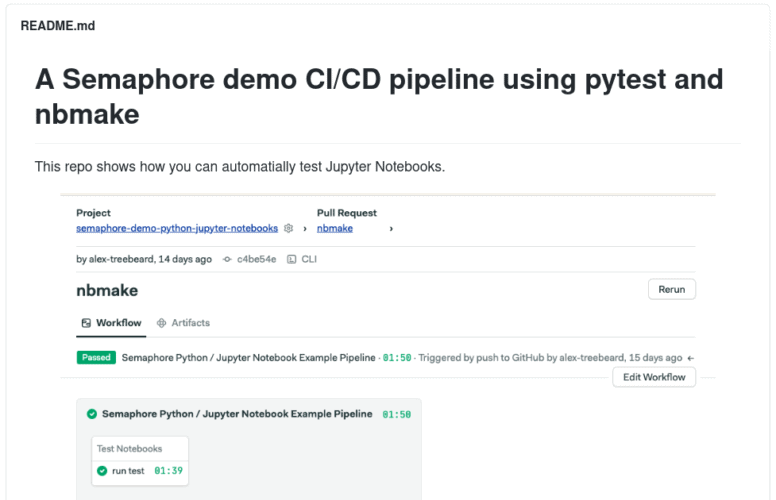
Task: Open semaphore-demo-python-jupyter-notebooks project link
Action: tap(177, 228)
